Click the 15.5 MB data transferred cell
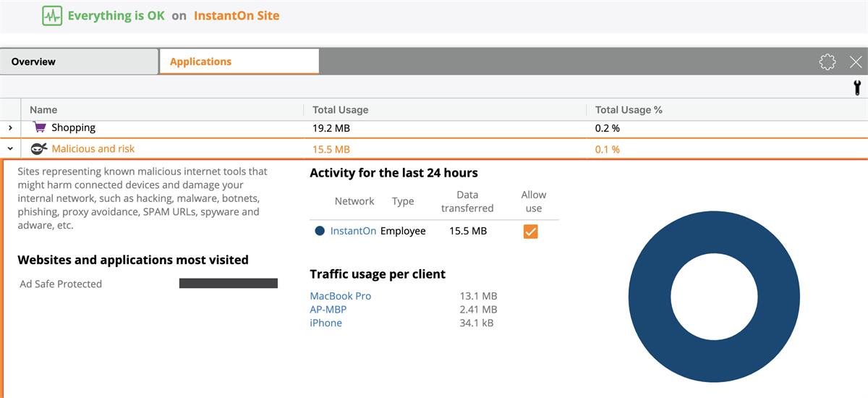The height and width of the screenshot is (398, 868). 468,231
